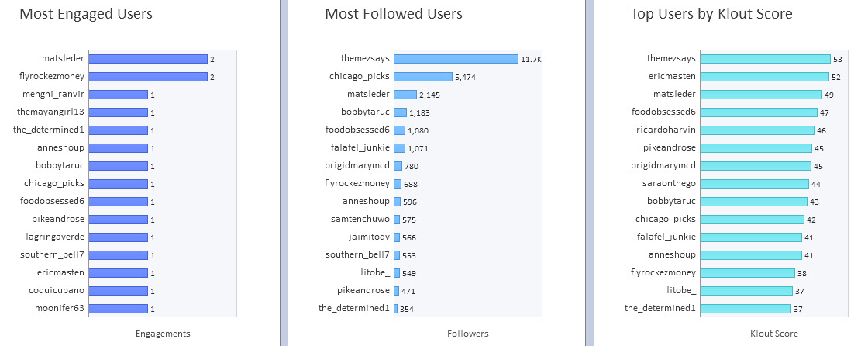Image resolution: width=868 pixels, height=346 pixels.
Task: Select the flyrockezmoney engagement bar
Action: click(148, 77)
